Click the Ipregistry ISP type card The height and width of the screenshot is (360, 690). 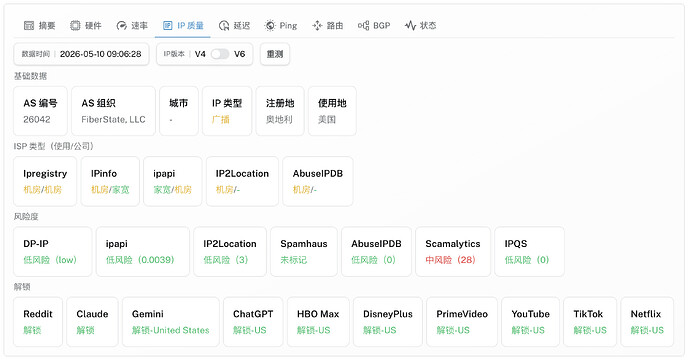pyautogui.click(x=45, y=181)
